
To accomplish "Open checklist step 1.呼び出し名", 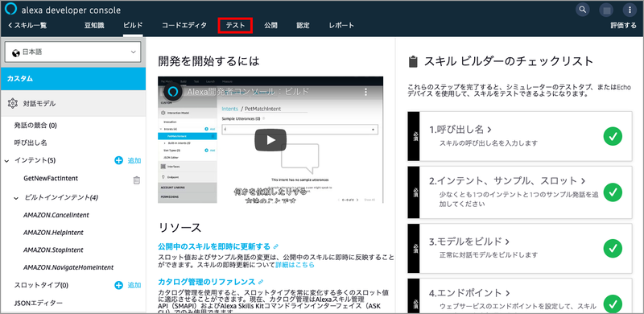I will [460, 130].
